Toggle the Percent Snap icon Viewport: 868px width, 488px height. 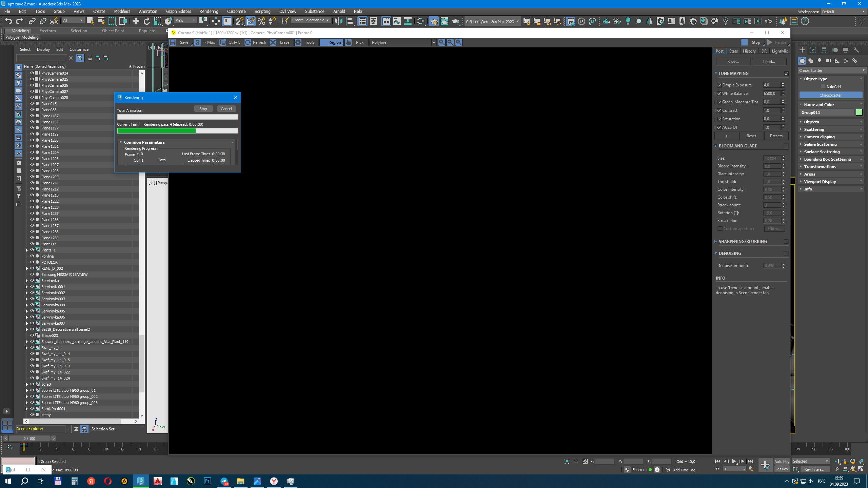click(x=261, y=21)
